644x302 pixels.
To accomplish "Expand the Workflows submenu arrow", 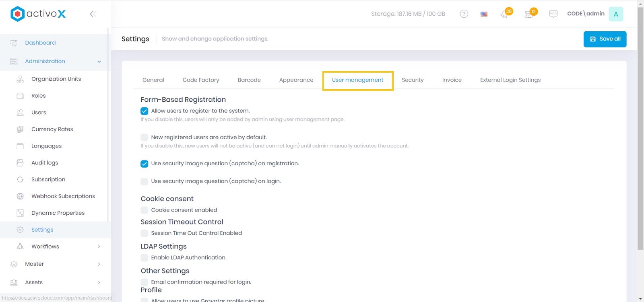I will (x=99, y=247).
